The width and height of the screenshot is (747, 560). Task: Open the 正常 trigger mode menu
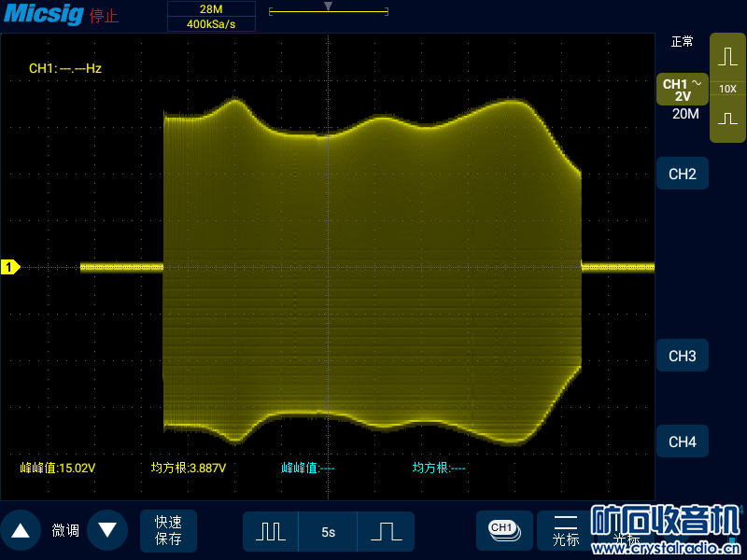point(682,42)
